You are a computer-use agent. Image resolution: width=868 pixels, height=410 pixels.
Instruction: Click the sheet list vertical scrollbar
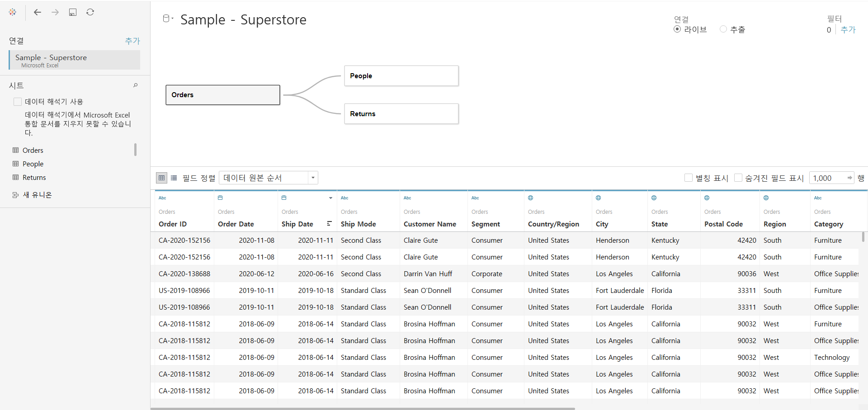point(135,149)
